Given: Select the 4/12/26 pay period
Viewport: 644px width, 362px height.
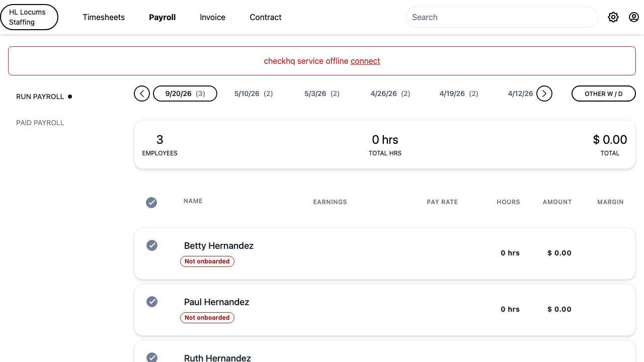Looking at the screenshot, I should (x=521, y=94).
